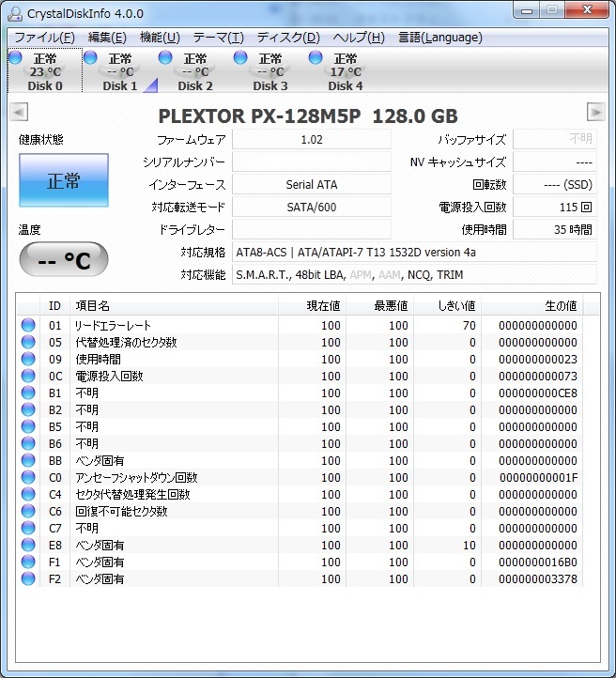This screenshot has height=678, width=616.
Task: Open the 言語(Language) menu
Action: (x=440, y=38)
